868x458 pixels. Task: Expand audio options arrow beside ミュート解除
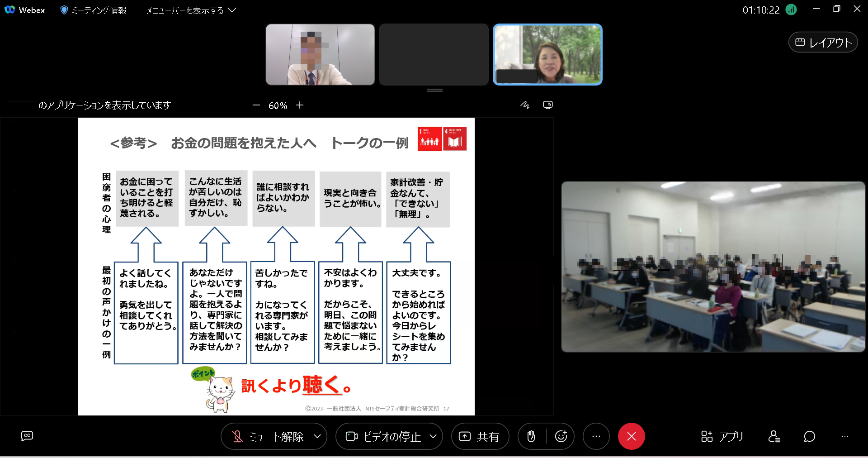click(x=317, y=436)
